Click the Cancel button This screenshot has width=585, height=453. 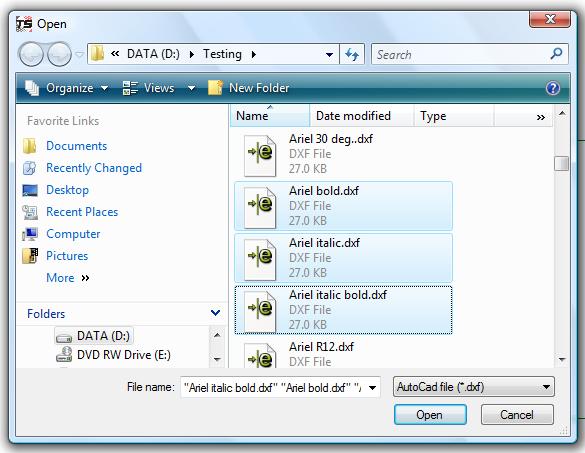pyautogui.click(x=517, y=415)
